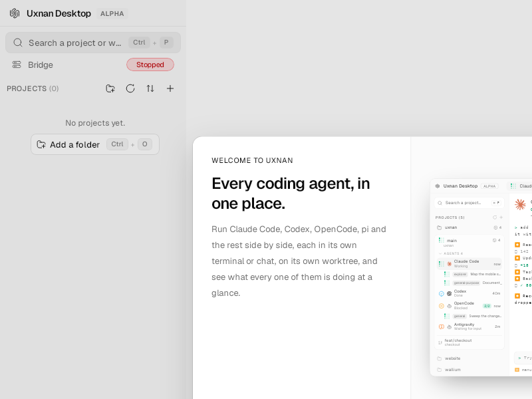
Task: Click the Ctrl shortcut key in search bar
Action: click(x=139, y=43)
